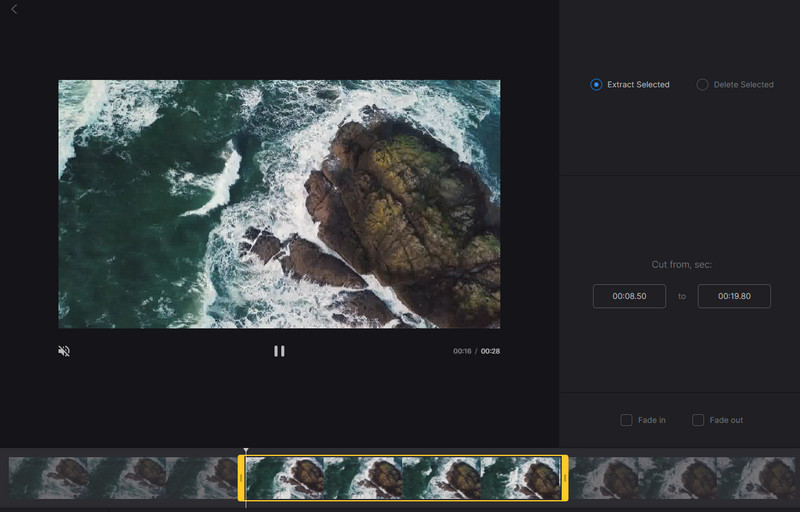This screenshot has width=800, height=512.
Task: Click the end time field showing 00:19.80
Action: (x=734, y=296)
